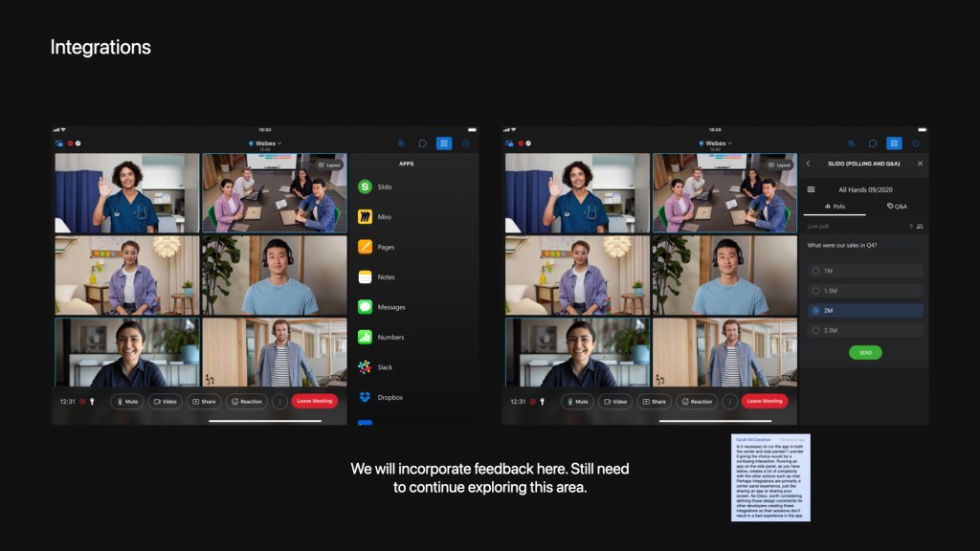Select the Dropbox app icon
Viewport: 980px width, 551px height.
point(365,397)
